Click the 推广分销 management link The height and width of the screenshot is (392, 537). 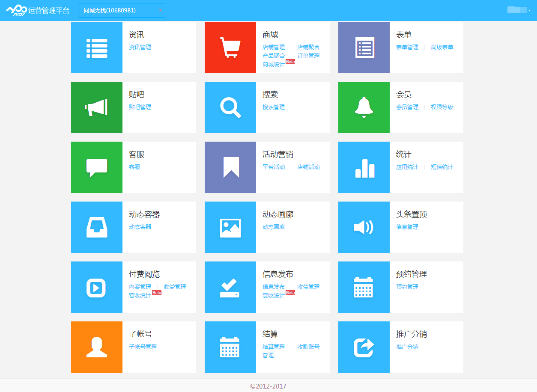coord(407,347)
